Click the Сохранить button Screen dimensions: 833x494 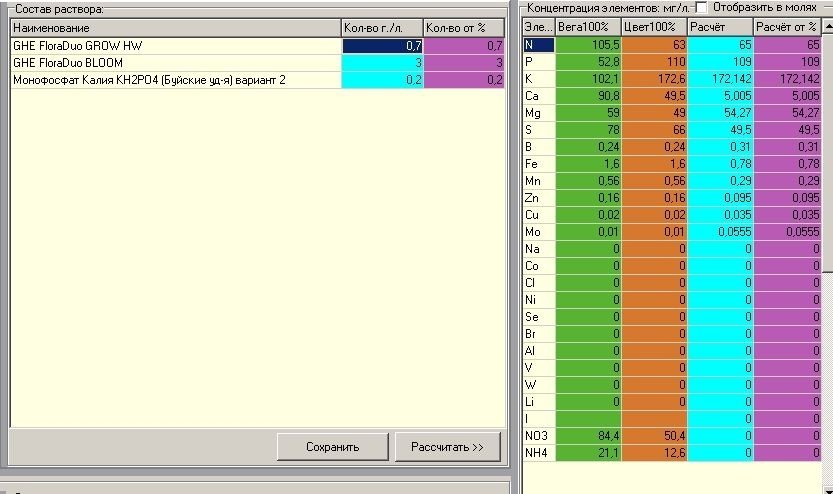333,447
